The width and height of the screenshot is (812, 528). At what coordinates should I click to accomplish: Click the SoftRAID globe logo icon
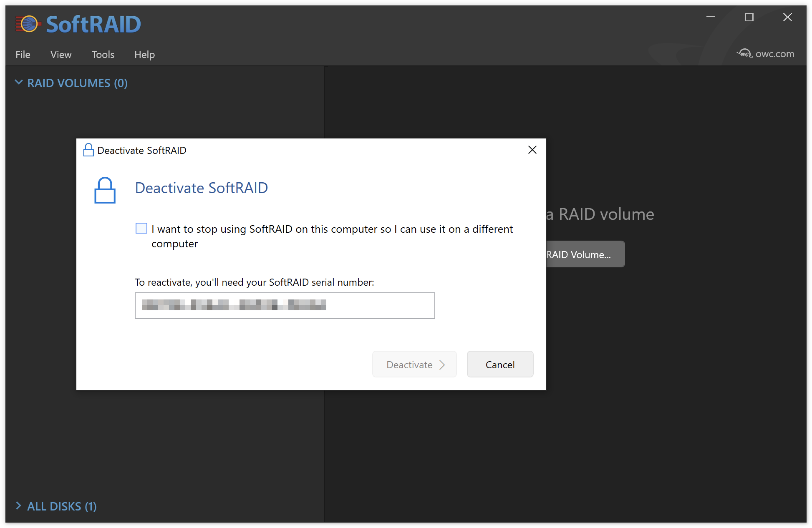tap(28, 24)
